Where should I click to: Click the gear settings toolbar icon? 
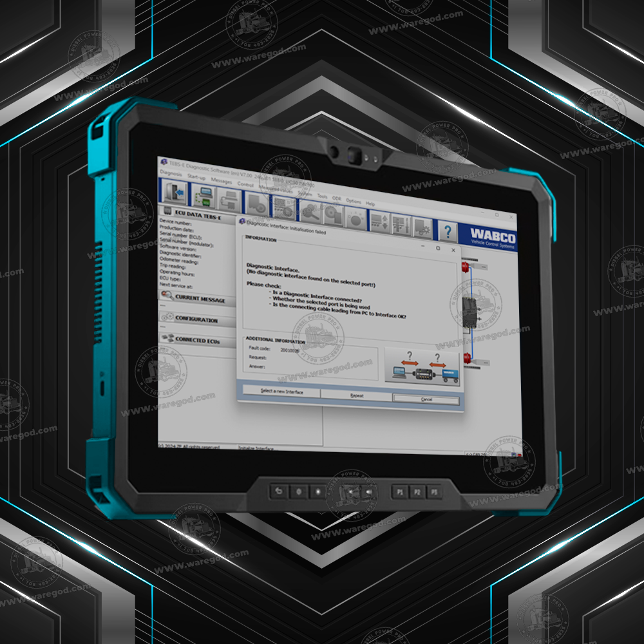click(x=422, y=227)
